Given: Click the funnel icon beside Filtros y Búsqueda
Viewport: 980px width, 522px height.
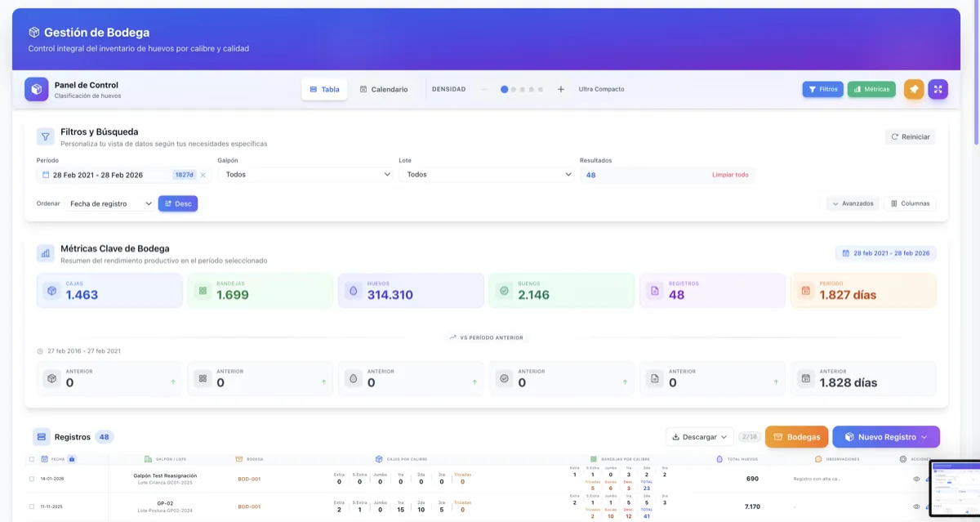Looking at the screenshot, I should [46, 136].
